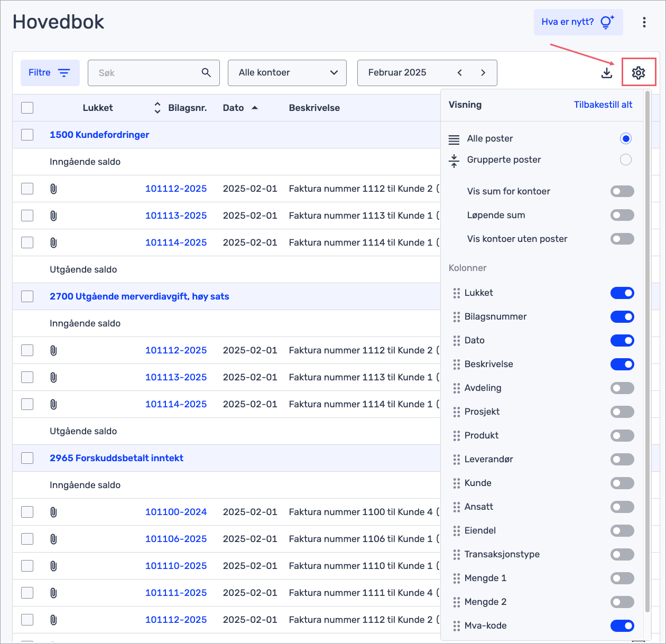Click the Grupperte poster collapse icon

(454, 161)
